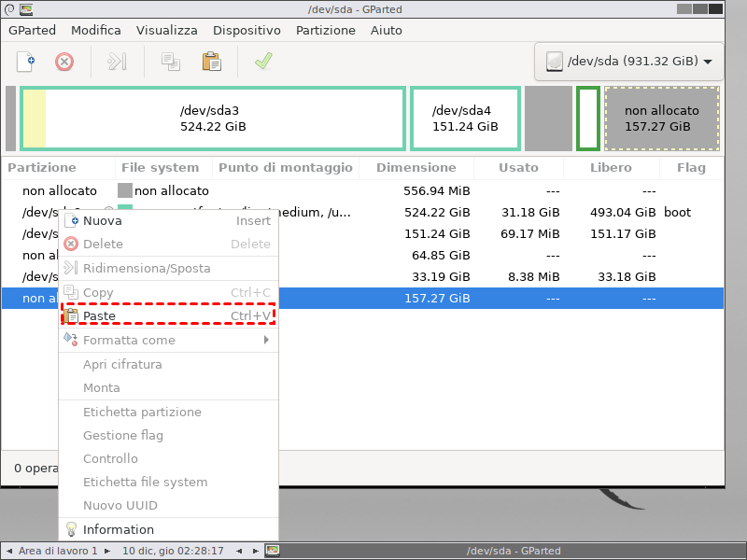Viewport: 747px width, 560px height.
Task: Click the New partition toolbar icon
Action: 26,62
